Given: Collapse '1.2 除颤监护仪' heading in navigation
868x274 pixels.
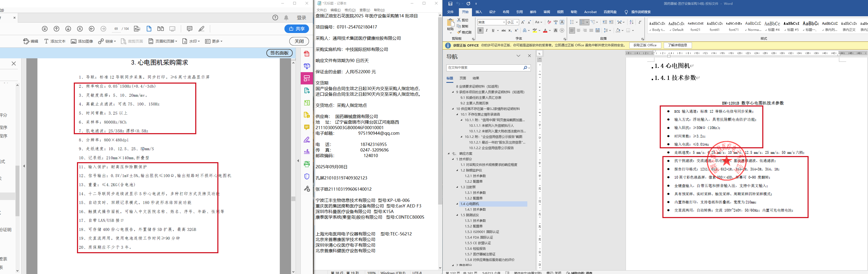Looking at the screenshot, I should point(457,170).
